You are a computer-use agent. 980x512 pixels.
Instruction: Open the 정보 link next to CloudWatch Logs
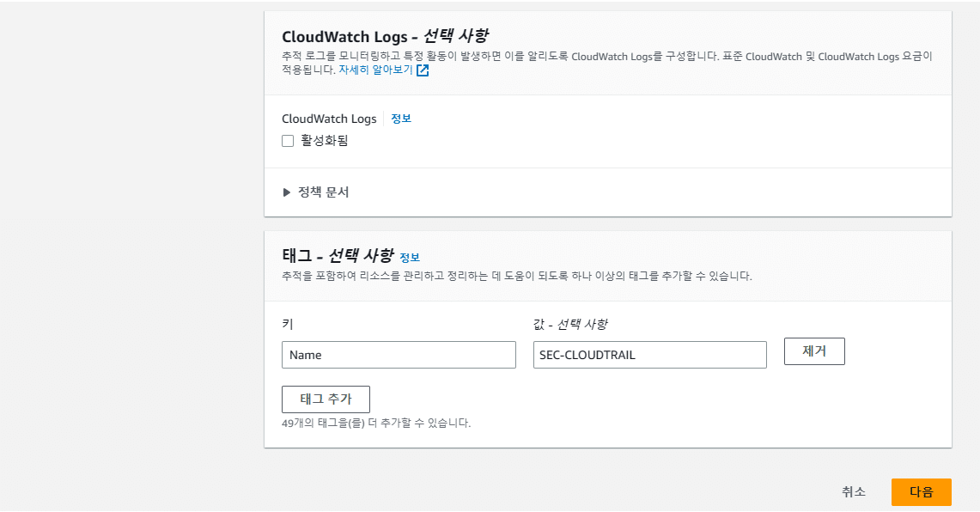tap(399, 119)
